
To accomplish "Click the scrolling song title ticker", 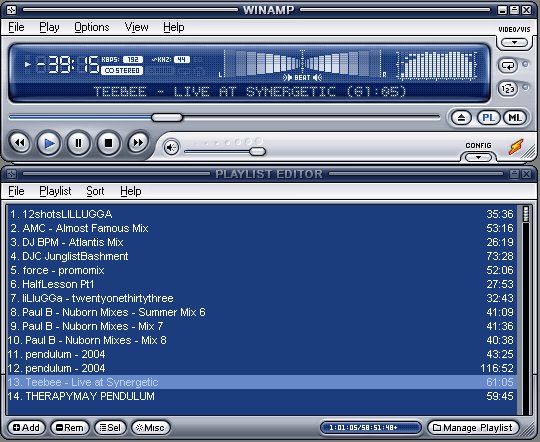I will 249,92.
